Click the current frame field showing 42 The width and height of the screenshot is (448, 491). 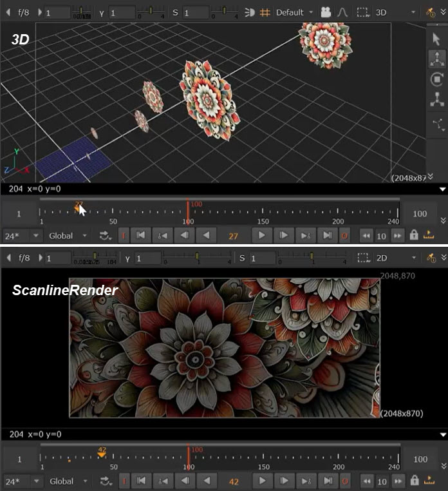(234, 481)
